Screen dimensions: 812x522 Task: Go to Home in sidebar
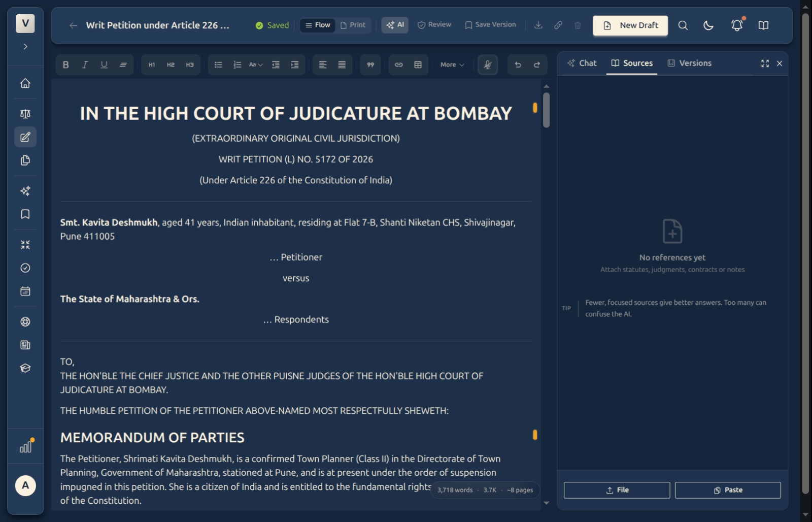[25, 83]
